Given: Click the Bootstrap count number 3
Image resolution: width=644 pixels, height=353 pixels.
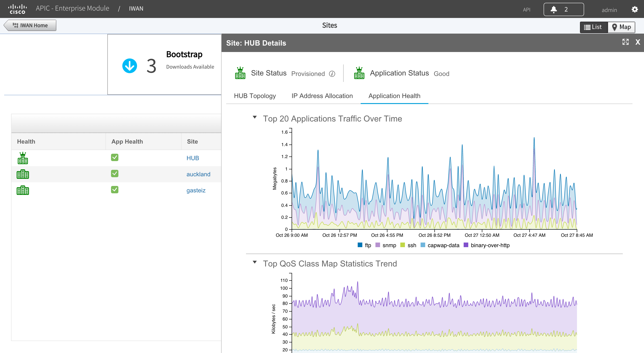Looking at the screenshot, I should tap(151, 66).
